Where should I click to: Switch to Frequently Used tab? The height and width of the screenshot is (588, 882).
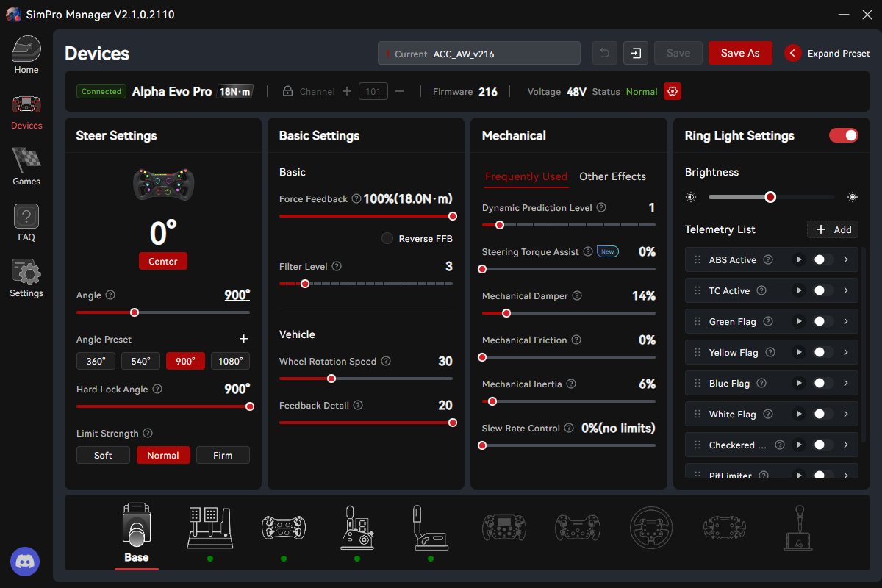pos(526,176)
